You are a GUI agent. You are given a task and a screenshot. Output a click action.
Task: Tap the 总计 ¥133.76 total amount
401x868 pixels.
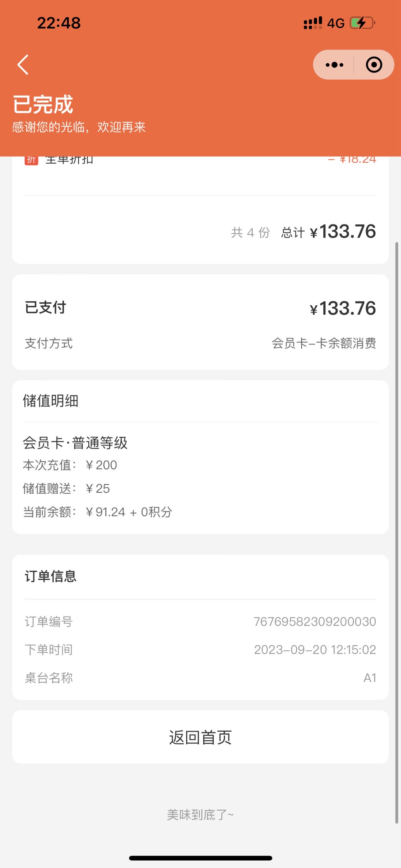329,232
